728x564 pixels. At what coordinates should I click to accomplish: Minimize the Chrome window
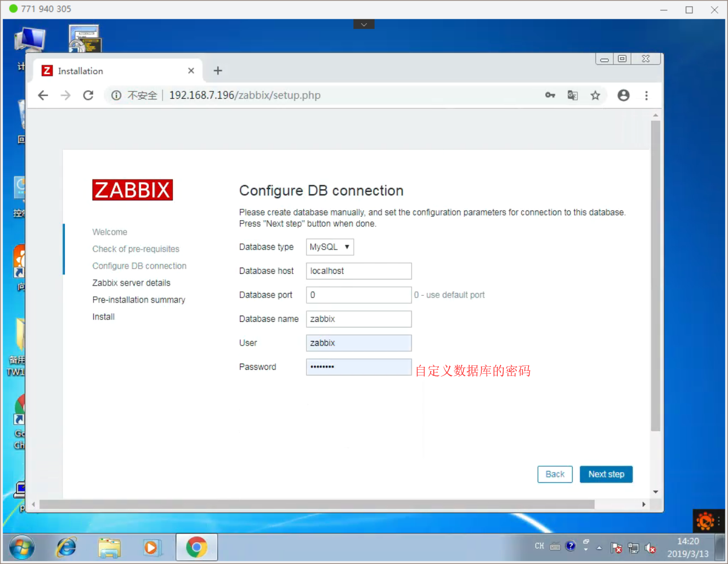click(604, 59)
